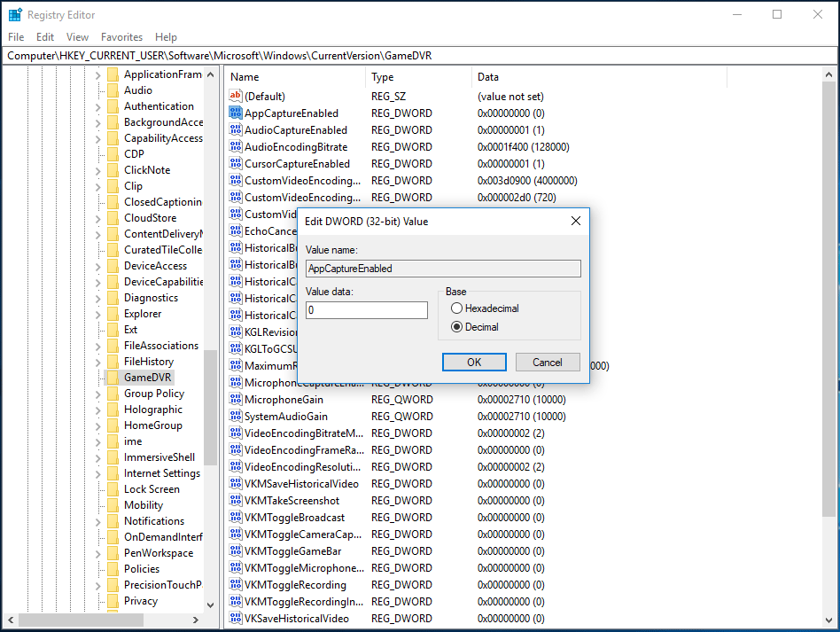Click the Explorer key folder icon
Viewport: 840px width, 632px height.
point(113,314)
